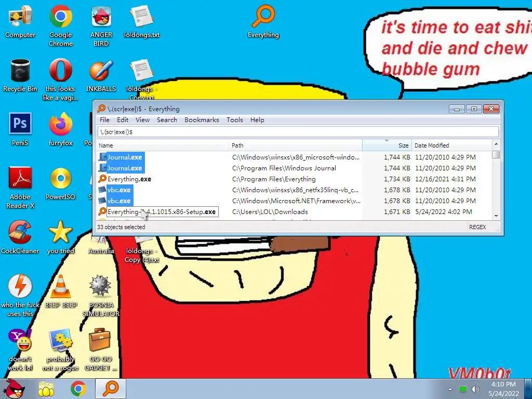Image resolution: width=532 pixels, height=399 pixels.
Task: Click the Show desktop strip beside the clock
Action: pyautogui.click(x=528, y=389)
